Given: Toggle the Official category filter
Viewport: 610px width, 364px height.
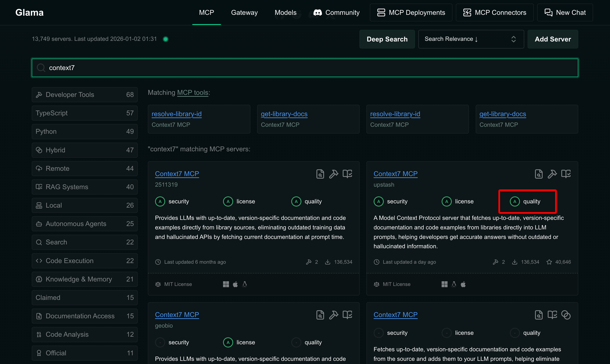Looking at the screenshot, I should coord(85,353).
